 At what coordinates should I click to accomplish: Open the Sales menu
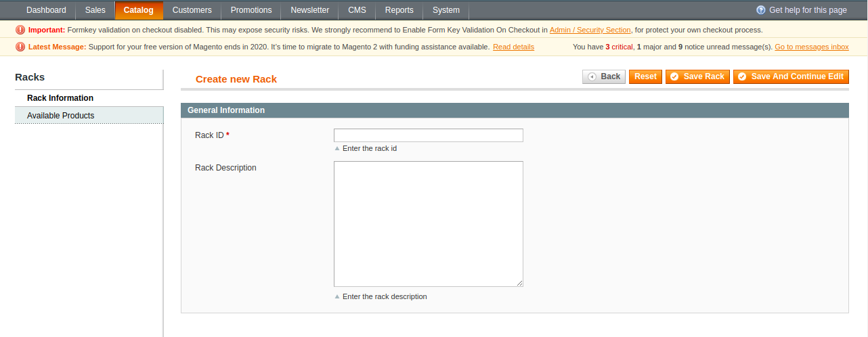(95, 10)
